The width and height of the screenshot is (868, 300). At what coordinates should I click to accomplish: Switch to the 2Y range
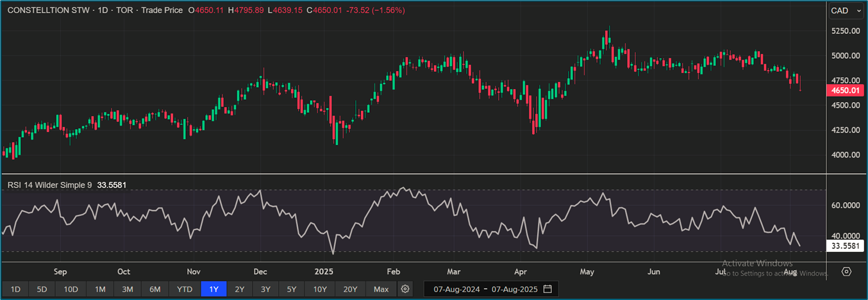pos(239,289)
